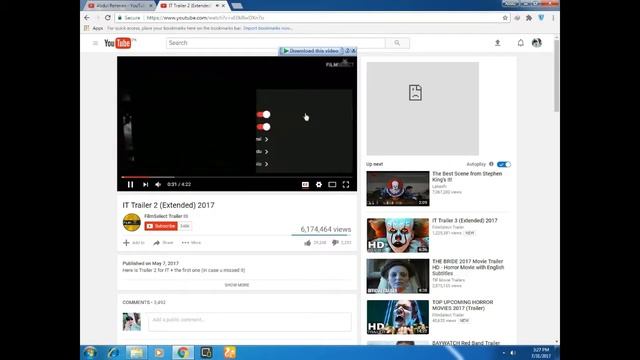Click the address bar URL
This screenshot has width=640, height=360.
click(205, 18)
